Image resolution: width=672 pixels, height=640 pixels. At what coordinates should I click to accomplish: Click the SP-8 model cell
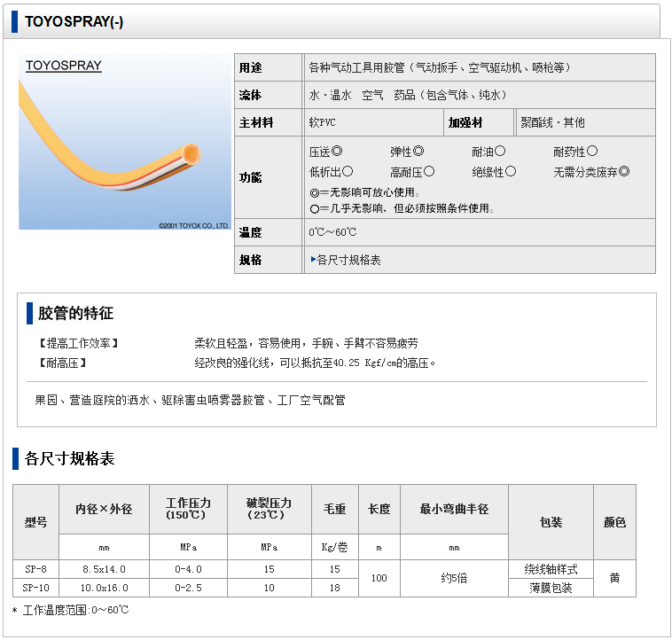click(36, 569)
